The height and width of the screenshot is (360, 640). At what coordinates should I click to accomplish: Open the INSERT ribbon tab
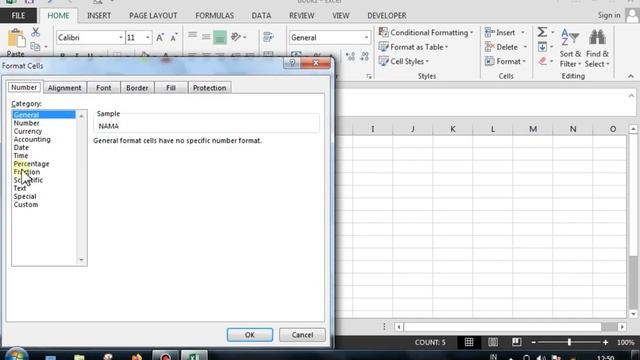coord(99,16)
